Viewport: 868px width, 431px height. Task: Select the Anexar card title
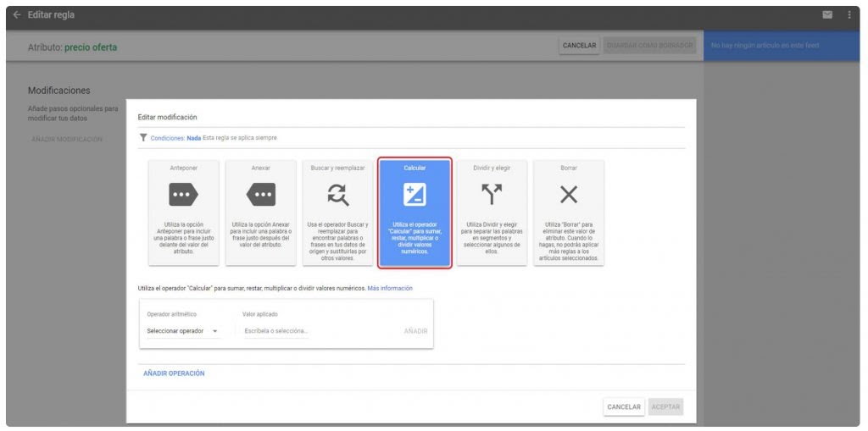(261, 168)
